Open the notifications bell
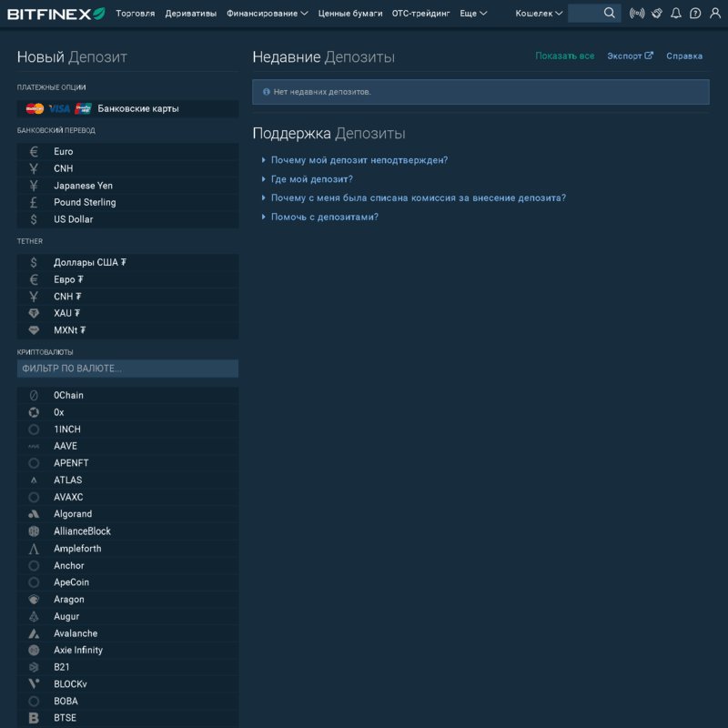Viewport: 728px width, 728px height. (676, 14)
